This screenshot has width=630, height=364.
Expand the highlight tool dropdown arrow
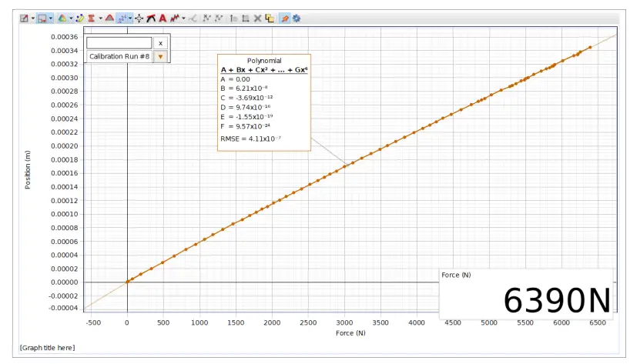pos(71,18)
